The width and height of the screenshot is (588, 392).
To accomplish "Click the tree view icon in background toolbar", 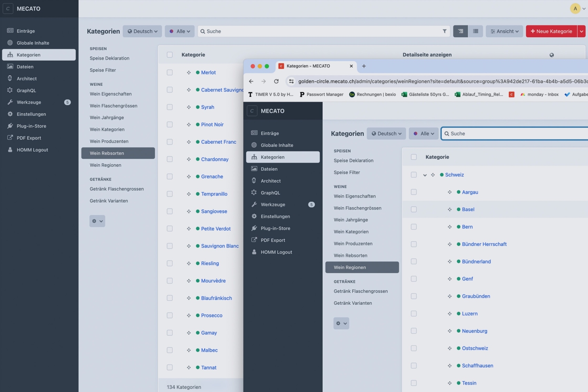I will click(461, 31).
